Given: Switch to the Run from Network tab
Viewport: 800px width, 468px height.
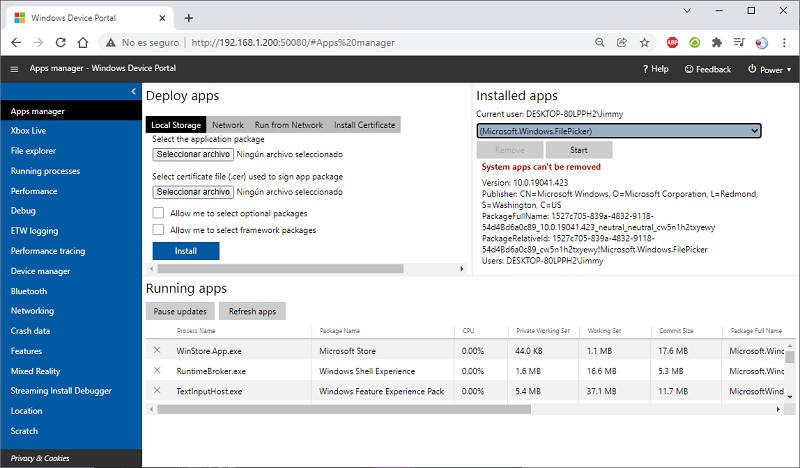Looking at the screenshot, I should pos(289,125).
